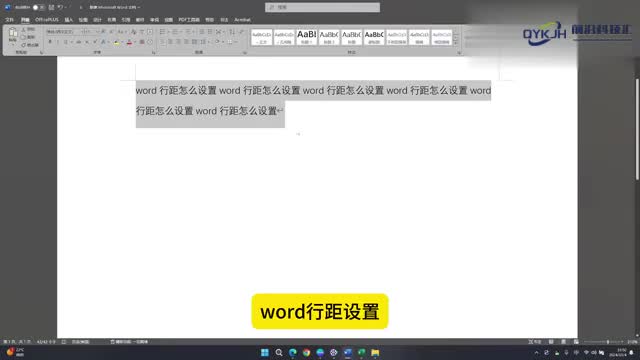Click the Center alignment icon
This screenshot has height=360, width=640.
tap(170, 42)
